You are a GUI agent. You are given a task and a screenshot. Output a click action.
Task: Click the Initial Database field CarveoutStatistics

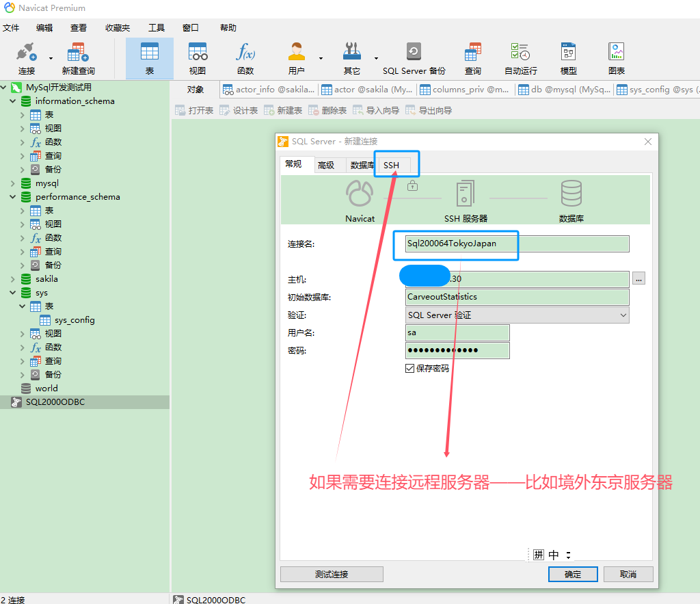[x=517, y=297]
